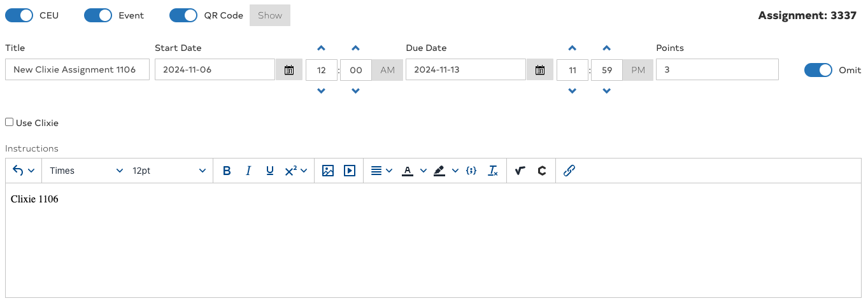The width and height of the screenshot is (868, 303).
Task: Apply the text color button
Action: [408, 171]
